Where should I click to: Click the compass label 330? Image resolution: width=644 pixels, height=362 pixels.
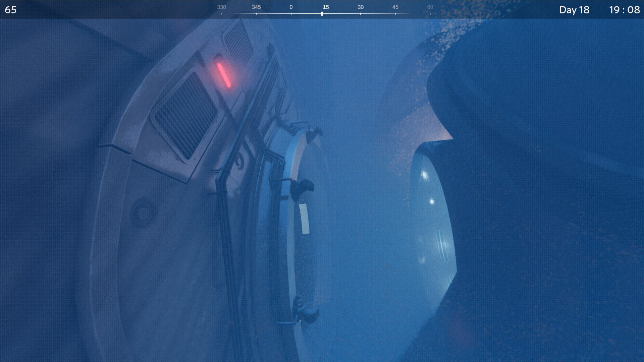point(221,7)
